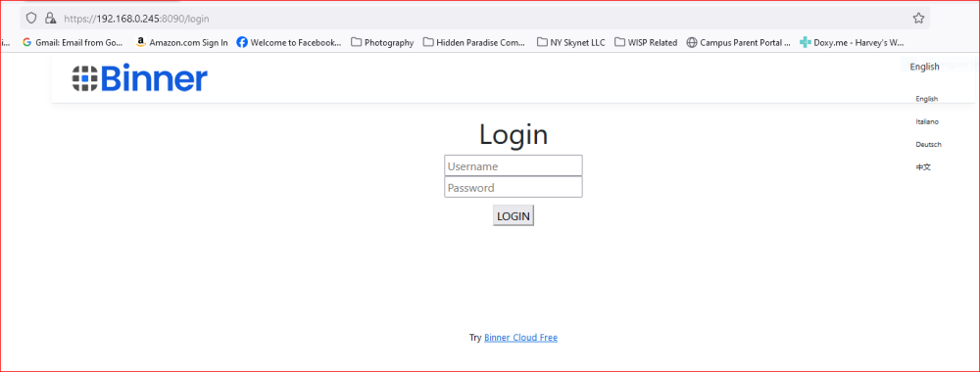The width and height of the screenshot is (980, 372).
Task: Open the Photography bookmark folder
Action: 382,42
